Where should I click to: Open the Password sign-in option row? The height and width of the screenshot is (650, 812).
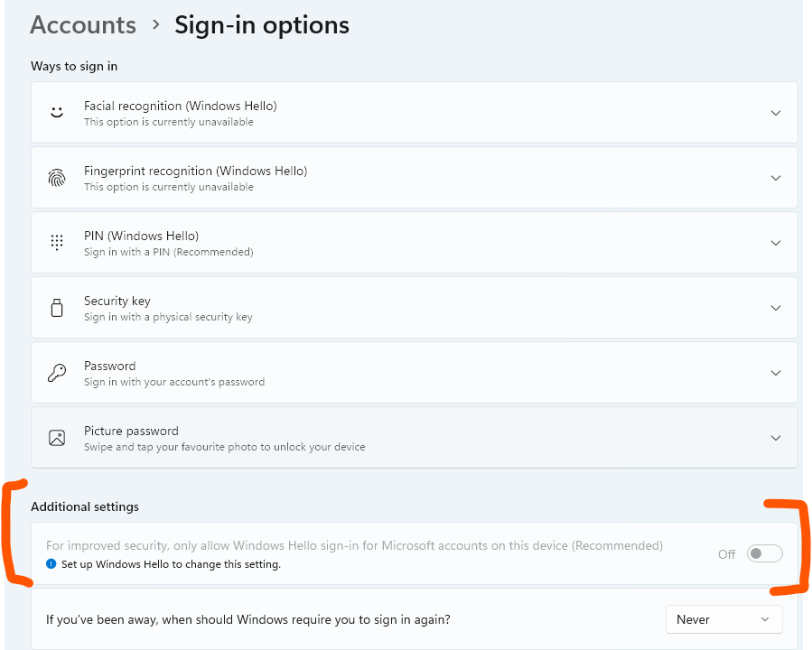(415, 373)
